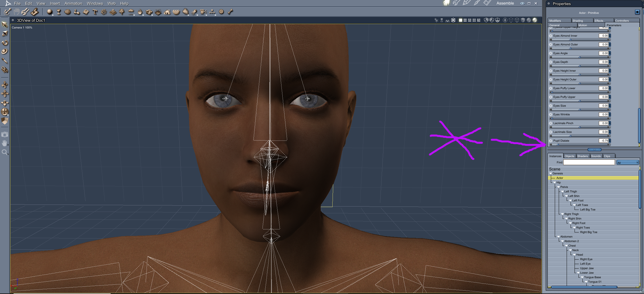This screenshot has width=644, height=294.
Task: Select the Eyedropper tool in left toolbar
Action: (x=5, y=61)
